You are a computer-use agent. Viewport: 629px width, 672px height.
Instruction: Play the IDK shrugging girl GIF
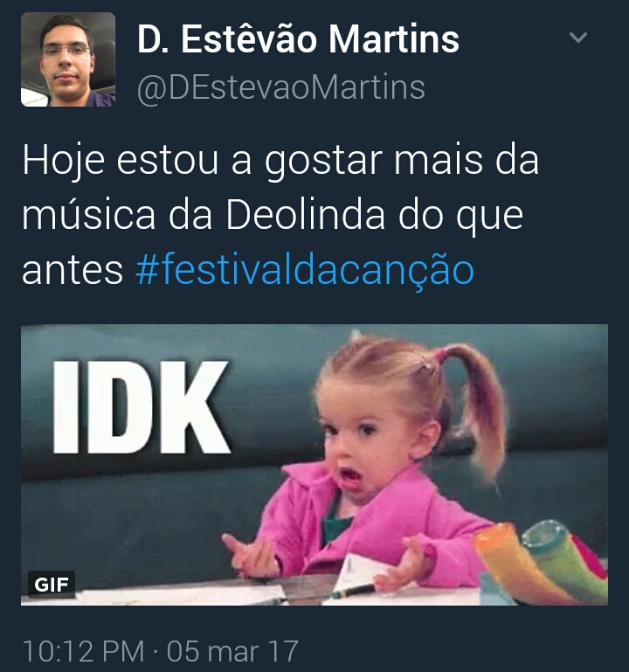pos(314,465)
